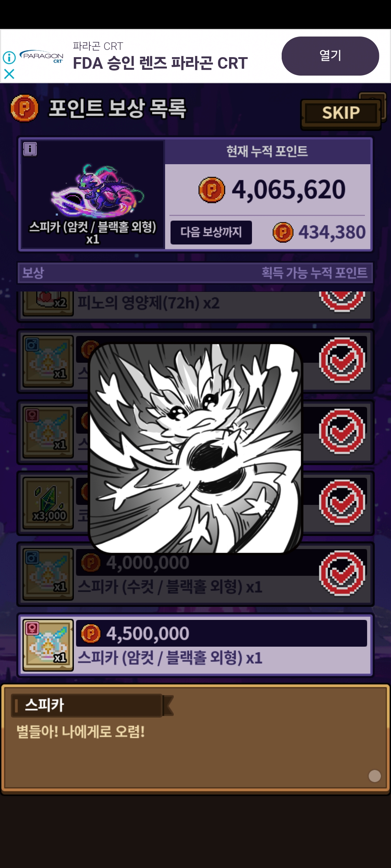391x868 pixels.
Task: Open the Paragon CRT ad with 열기
Action: pos(330,56)
